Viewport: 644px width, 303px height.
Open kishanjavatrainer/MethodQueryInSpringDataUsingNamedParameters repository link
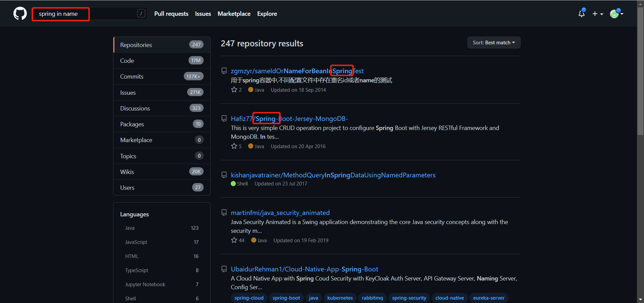tap(333, 175)
